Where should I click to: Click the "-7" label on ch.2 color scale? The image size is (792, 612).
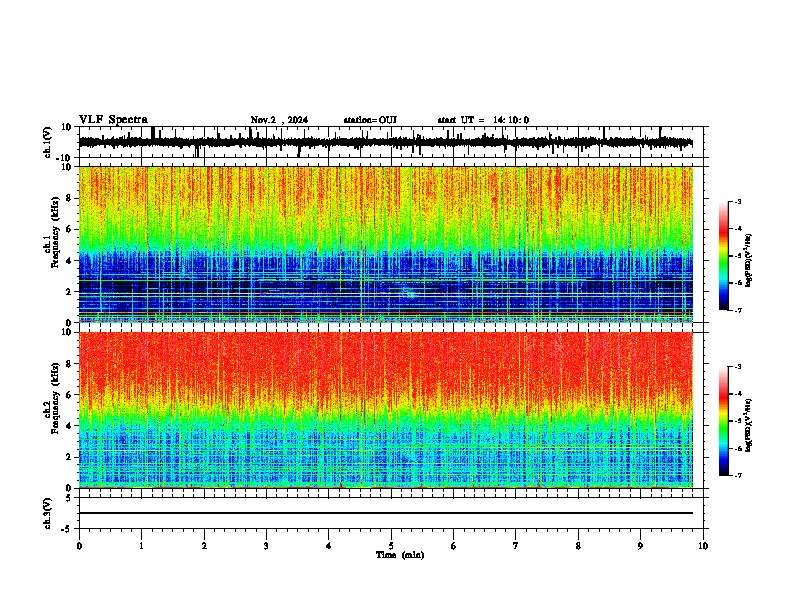737,475
